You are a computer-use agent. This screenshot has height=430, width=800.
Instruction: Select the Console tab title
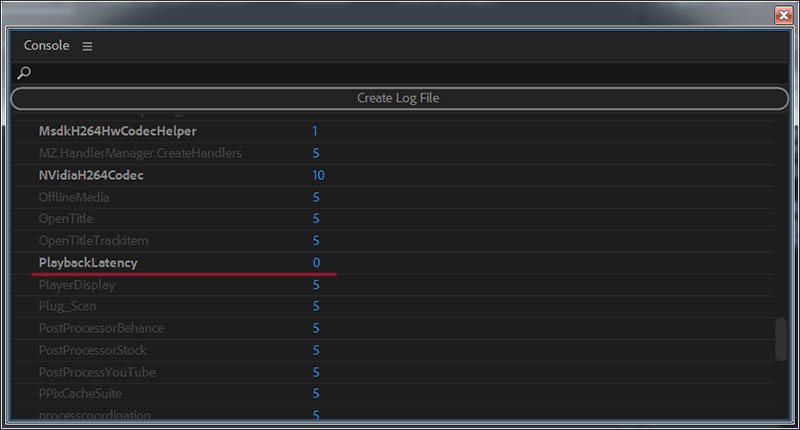(x=46, y=45)
